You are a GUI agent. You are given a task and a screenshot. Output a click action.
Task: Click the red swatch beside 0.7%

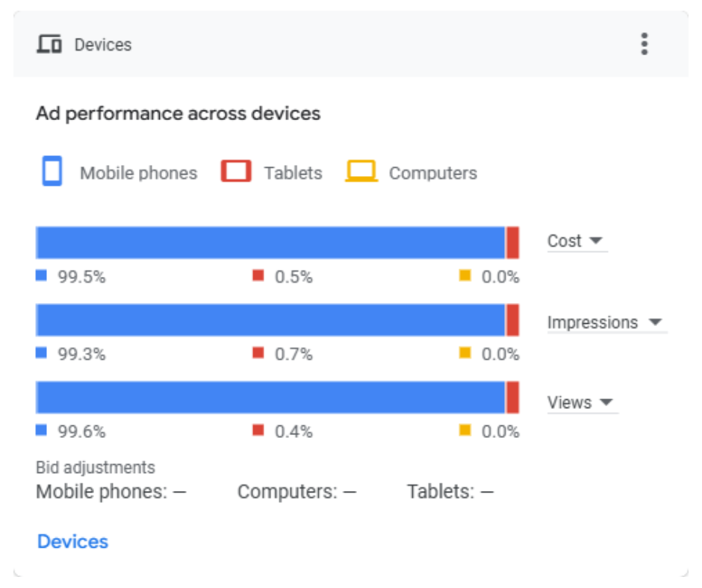coord(258,353)
